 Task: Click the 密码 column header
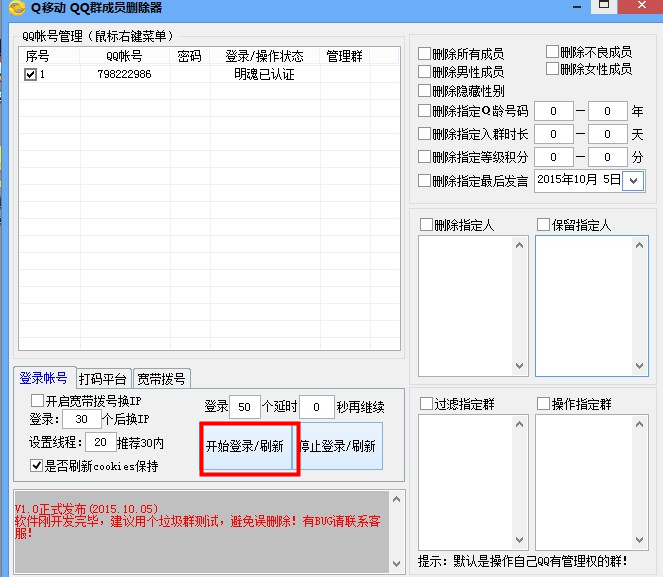(x=189, y=56)
